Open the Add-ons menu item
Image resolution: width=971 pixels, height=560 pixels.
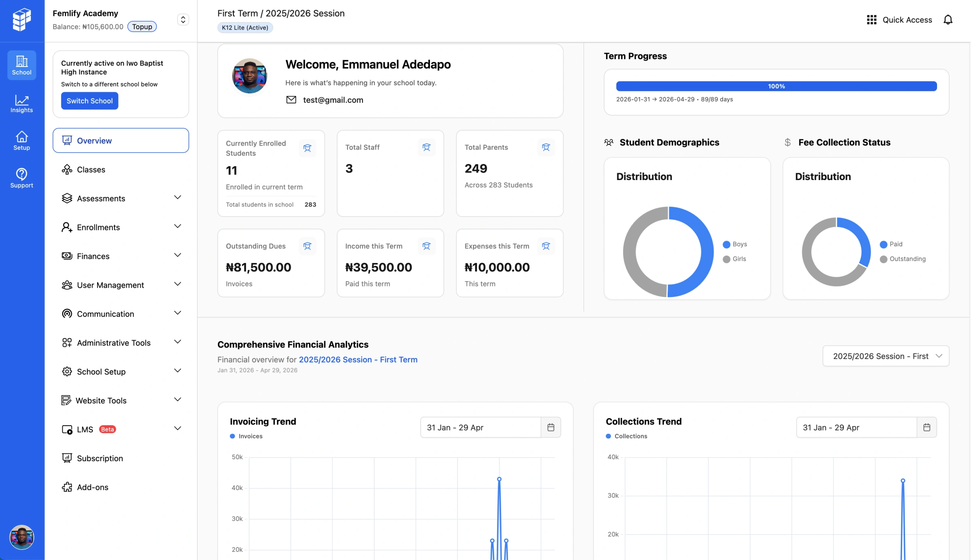pyautogui.click(x=121, y=487)
